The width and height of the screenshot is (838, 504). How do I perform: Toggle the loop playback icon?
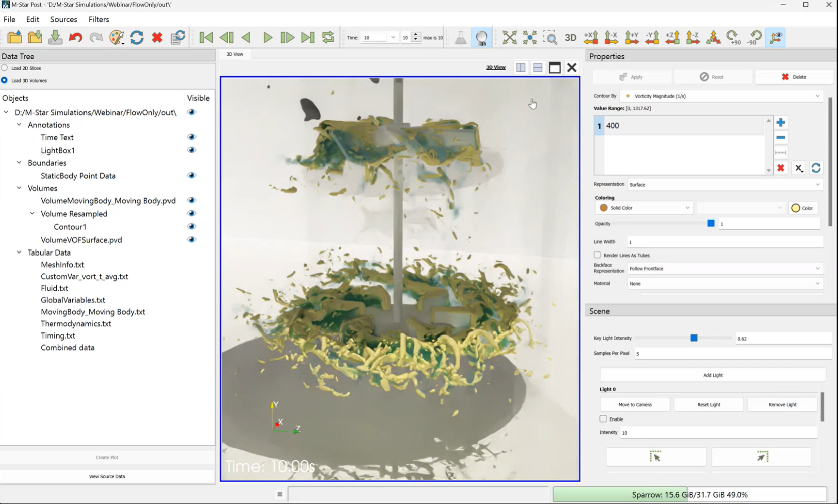click(x=328, y=37)
